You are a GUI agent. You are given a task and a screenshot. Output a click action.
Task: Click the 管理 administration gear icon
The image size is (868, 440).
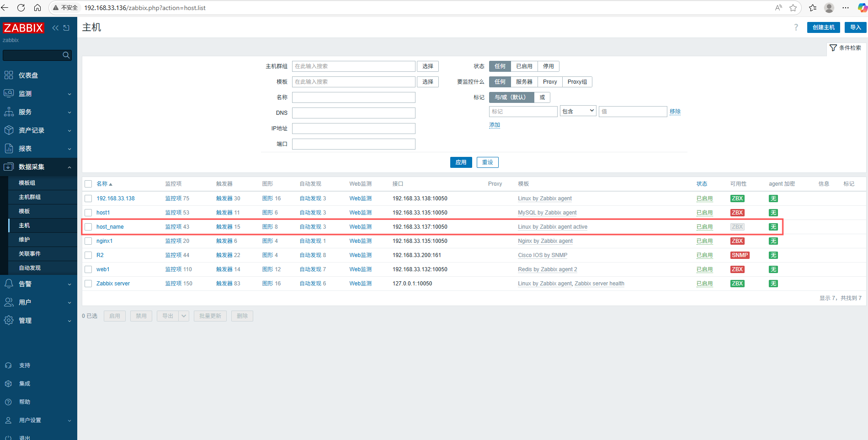[9, 321]
